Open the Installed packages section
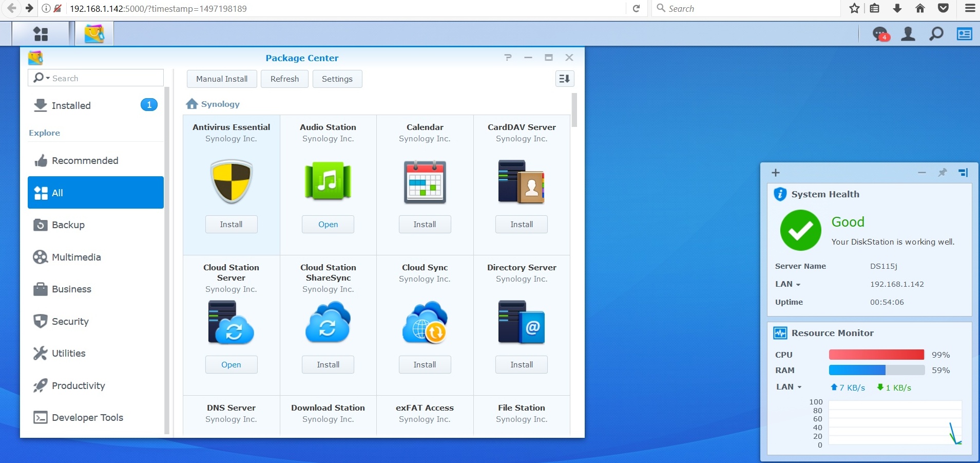The height and width of the screenshot is (463, 980). 95,105
